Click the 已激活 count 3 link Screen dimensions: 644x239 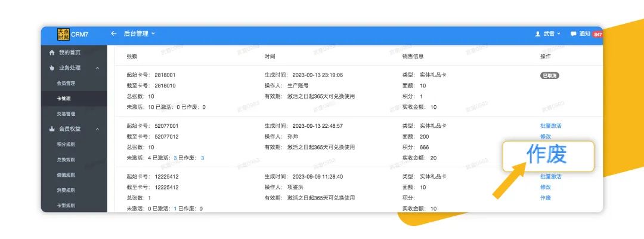click(175, 158)
